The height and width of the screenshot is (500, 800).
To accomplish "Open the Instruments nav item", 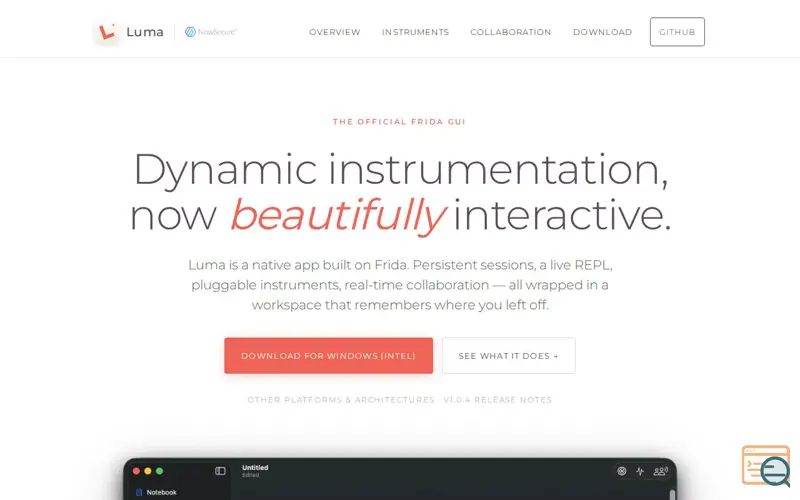I will [415, 32].
